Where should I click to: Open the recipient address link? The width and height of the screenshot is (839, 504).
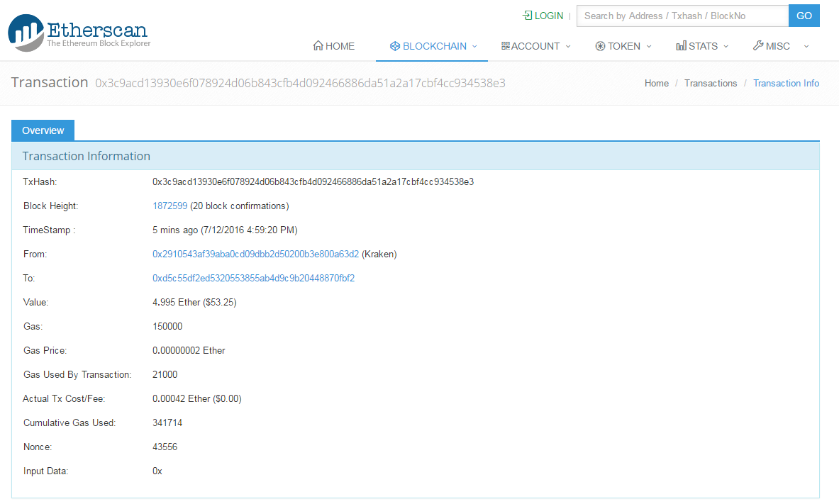pyautogui.click(x=253, y=278)
